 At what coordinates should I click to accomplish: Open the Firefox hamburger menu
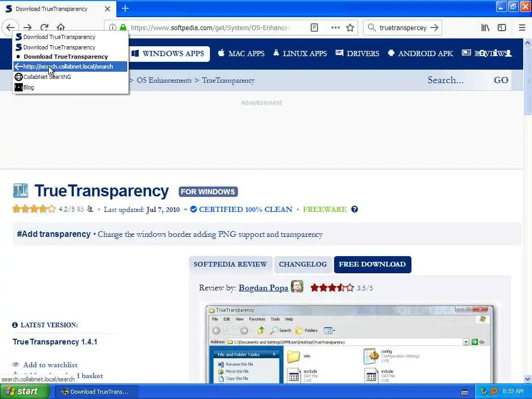point(522,28)
